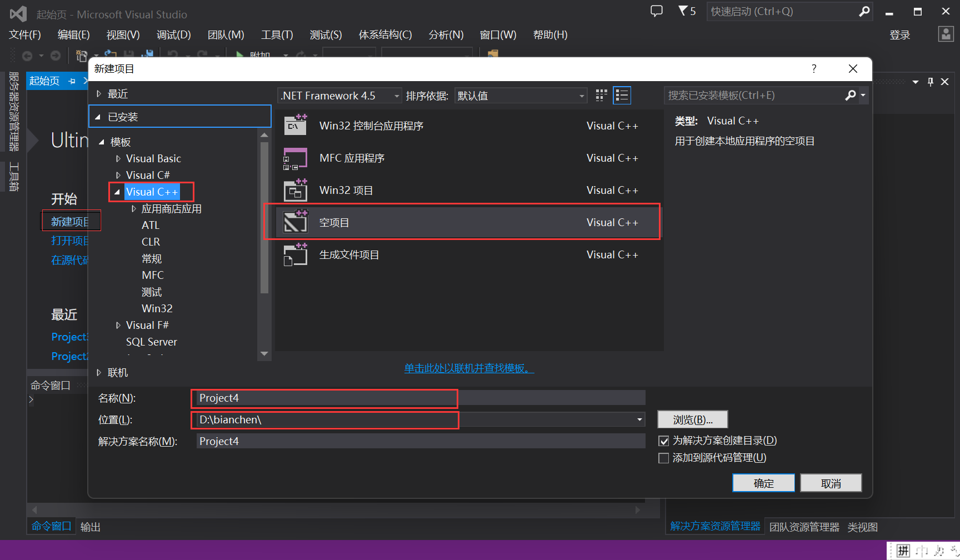This screenshot has width=960, height=560.
Task: Open notifications flag showing 5
Action: pos(687,11)
